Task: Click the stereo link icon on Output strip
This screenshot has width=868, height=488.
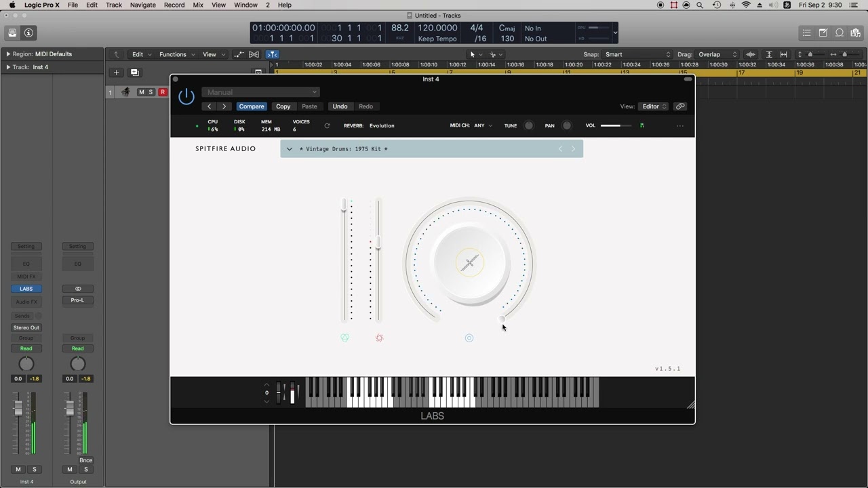Action: [x=78, y=289]
